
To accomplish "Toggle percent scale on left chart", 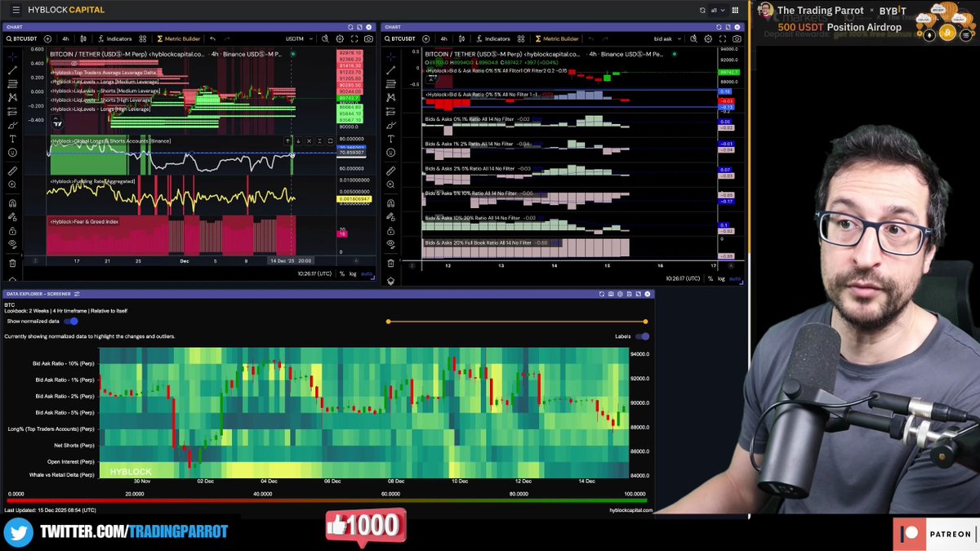I will 342,274.
